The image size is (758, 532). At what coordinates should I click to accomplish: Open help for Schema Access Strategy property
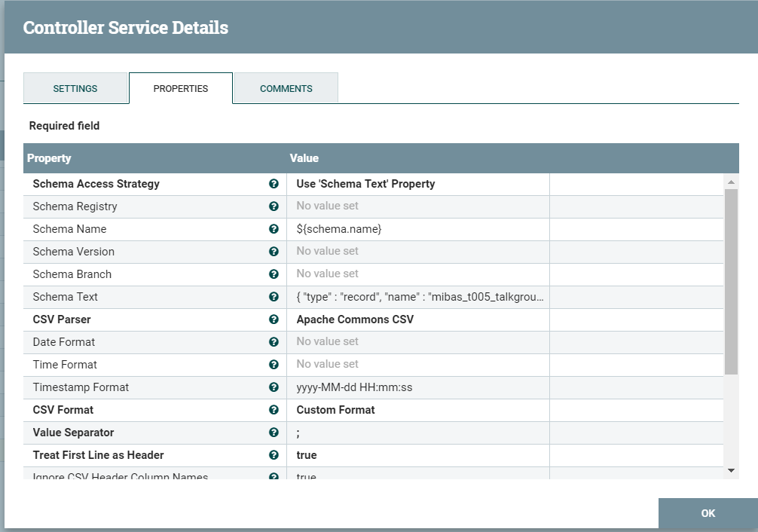tap(274, 184)
